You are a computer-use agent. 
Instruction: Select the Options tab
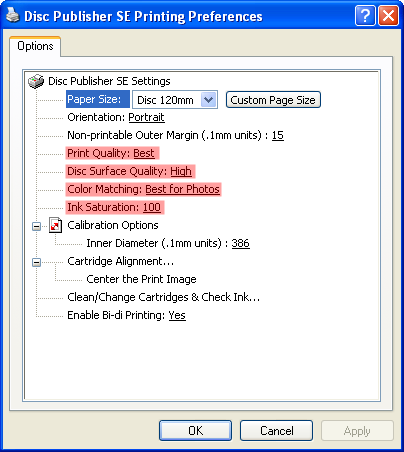click(35, 46)
